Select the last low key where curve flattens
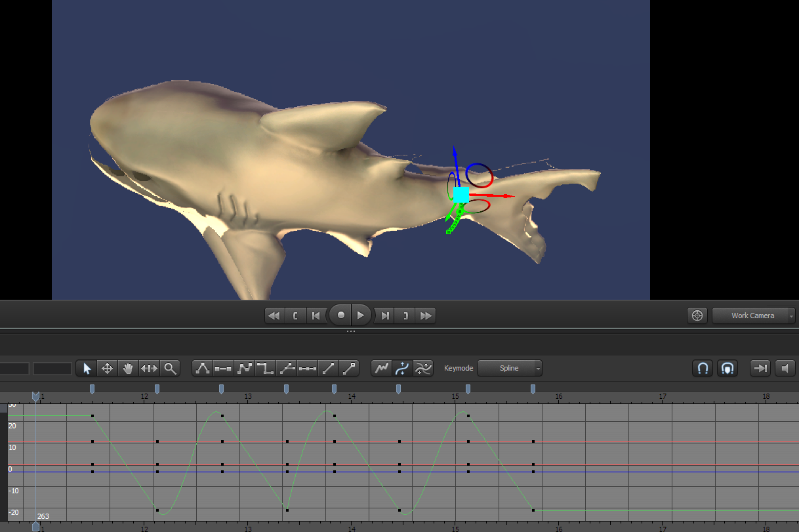Image resolution: width=799 pixels, height=532 pixels. [x=533, y=510]
